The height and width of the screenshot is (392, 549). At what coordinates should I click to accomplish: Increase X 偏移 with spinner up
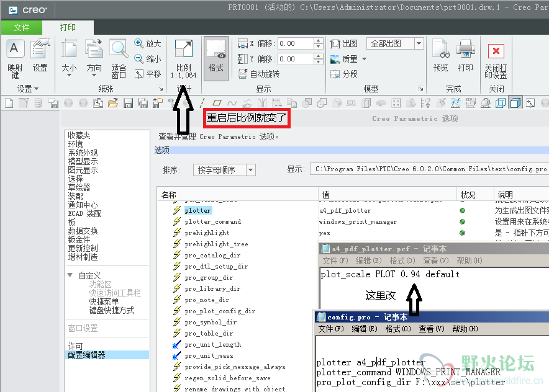click(318, 40)
